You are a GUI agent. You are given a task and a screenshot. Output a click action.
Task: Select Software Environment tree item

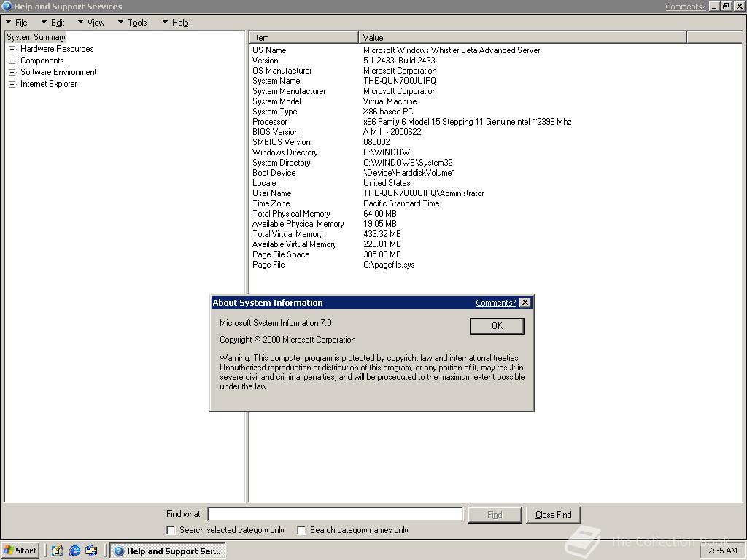coord(58,72)
